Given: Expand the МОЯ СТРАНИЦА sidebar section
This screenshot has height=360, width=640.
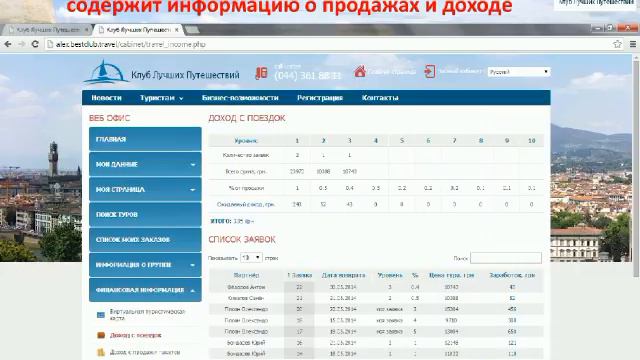Looking at the screenshot, I should click(x=145, y=189).
